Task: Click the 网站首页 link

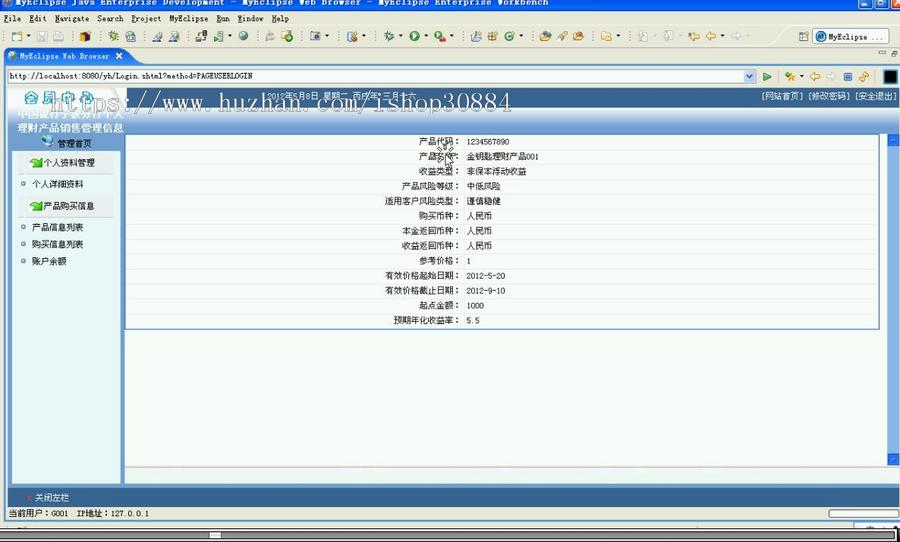Action: click(x=782, y=96)
